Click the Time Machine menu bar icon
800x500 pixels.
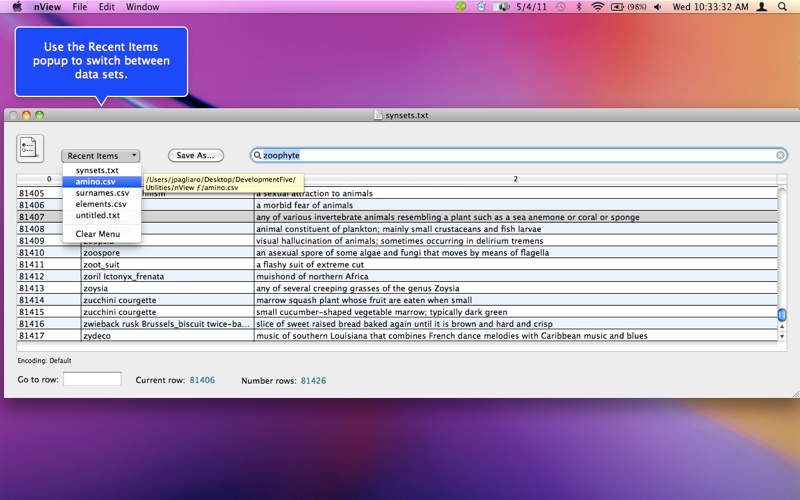[561, 7]
